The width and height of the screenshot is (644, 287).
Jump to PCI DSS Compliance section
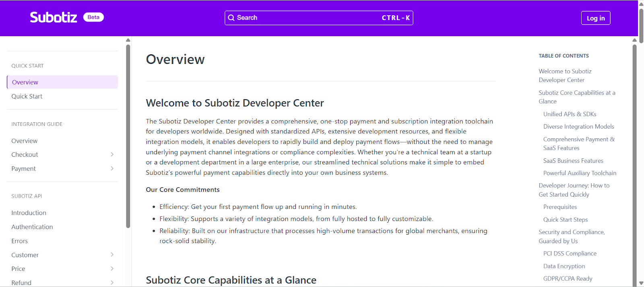point(570,254)
